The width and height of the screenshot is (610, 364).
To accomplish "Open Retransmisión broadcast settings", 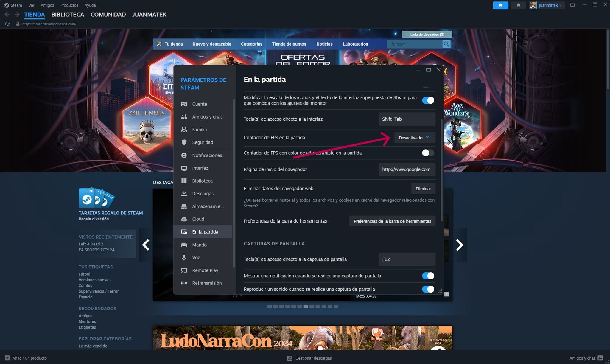I will point(207,283).
